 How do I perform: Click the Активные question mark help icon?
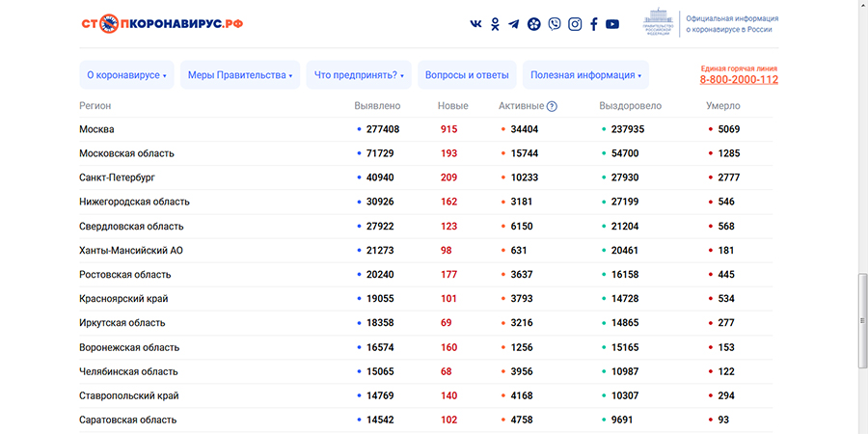click(552, 106)
